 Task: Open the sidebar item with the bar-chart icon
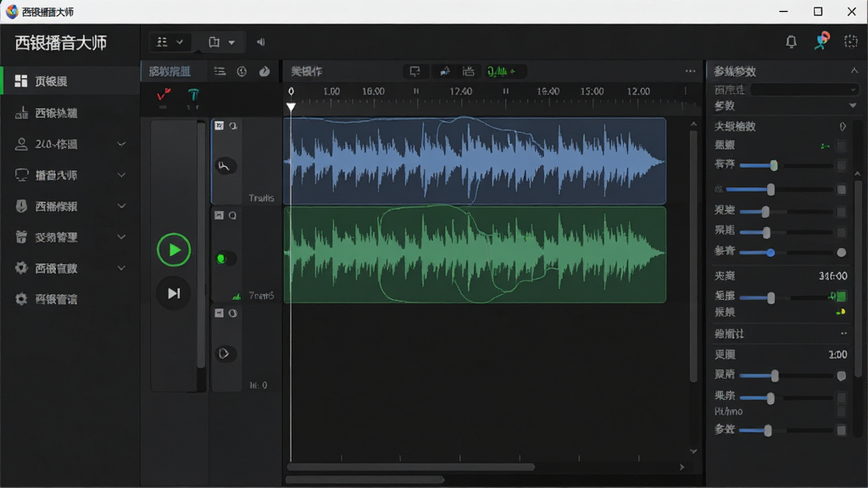(x=70, y=114)
